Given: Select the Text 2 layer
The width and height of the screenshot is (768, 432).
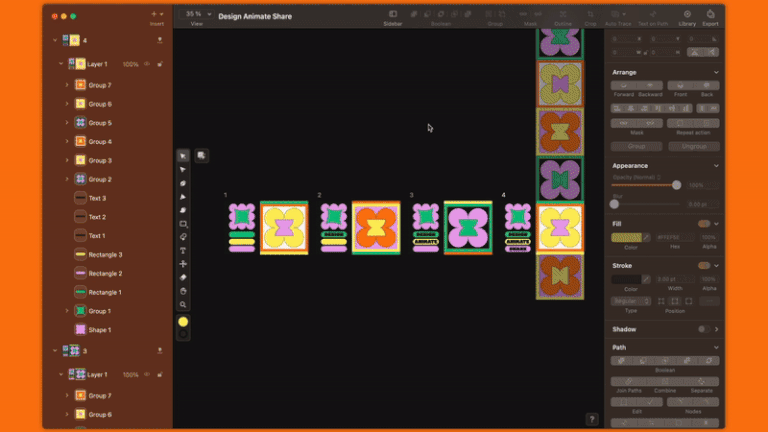Looking at the screenshot, I should (x=97, y=217).
